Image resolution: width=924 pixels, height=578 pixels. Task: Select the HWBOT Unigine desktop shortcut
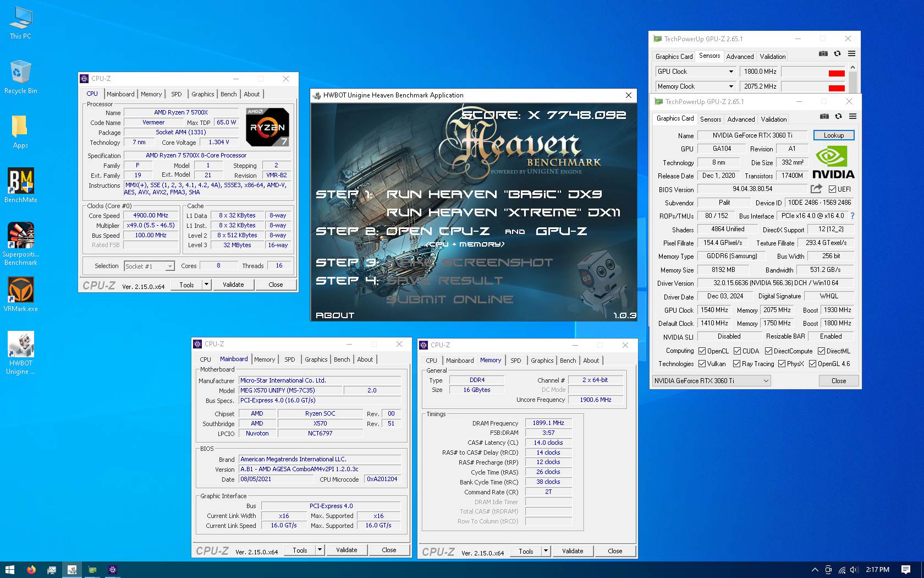[21, 353]
